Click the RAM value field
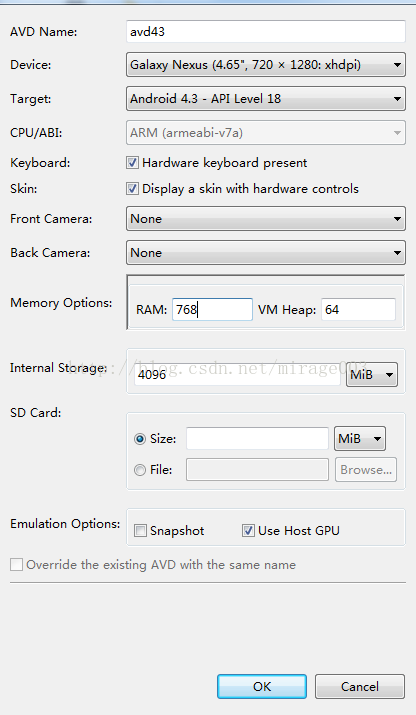The width and height of the screenshot is (416, 715). pos(212,310)
